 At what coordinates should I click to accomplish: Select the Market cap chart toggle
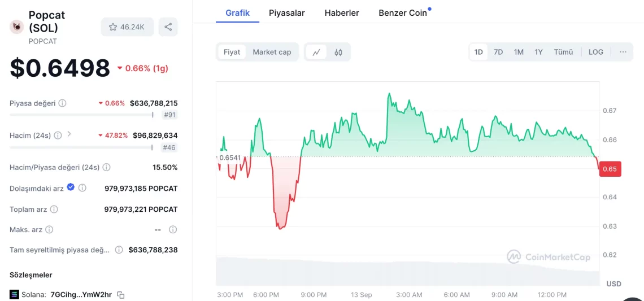pyautogui.click(x=272, y=52)
